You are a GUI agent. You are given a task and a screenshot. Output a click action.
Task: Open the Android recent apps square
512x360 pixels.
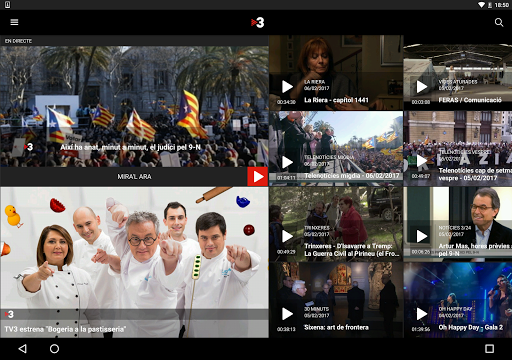tap(489, 349)
